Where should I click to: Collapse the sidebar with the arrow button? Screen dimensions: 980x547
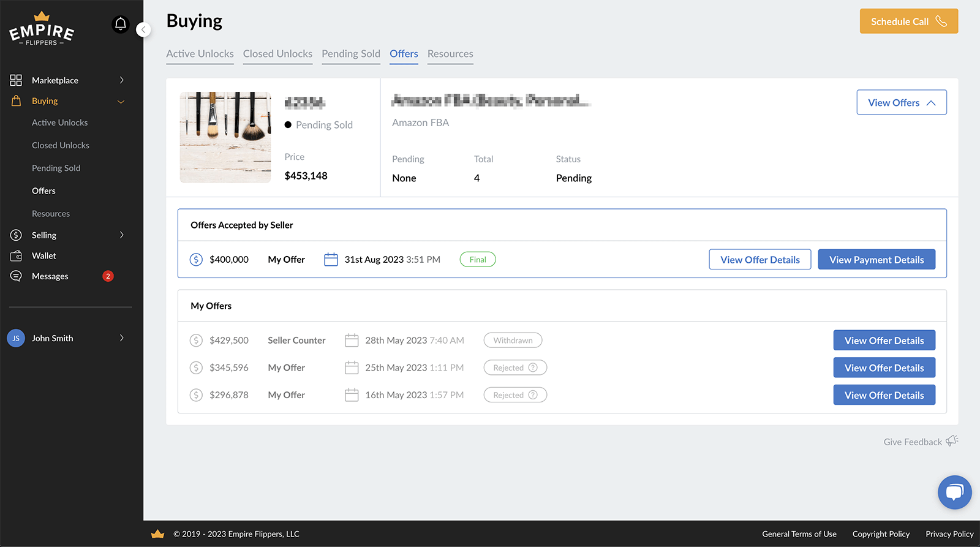point(143,29)
